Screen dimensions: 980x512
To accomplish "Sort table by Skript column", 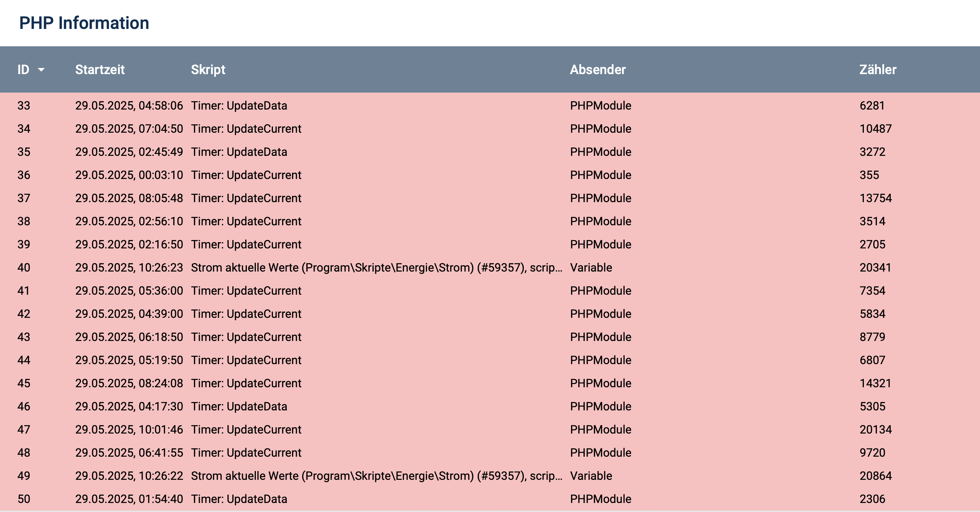I will [x=208, y=69].
